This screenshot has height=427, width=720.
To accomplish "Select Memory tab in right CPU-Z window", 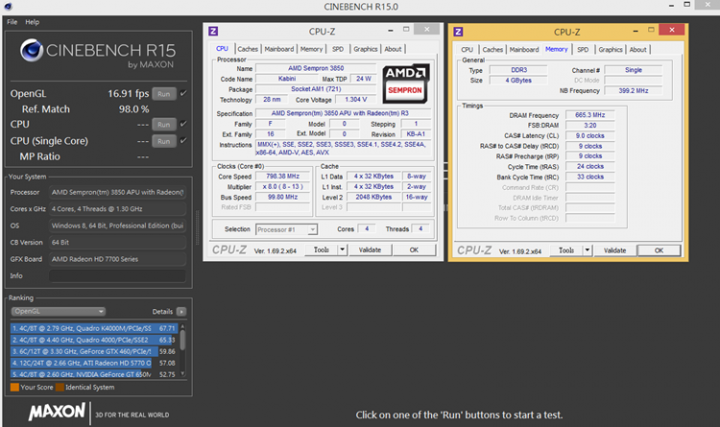I will pos(557,49).
